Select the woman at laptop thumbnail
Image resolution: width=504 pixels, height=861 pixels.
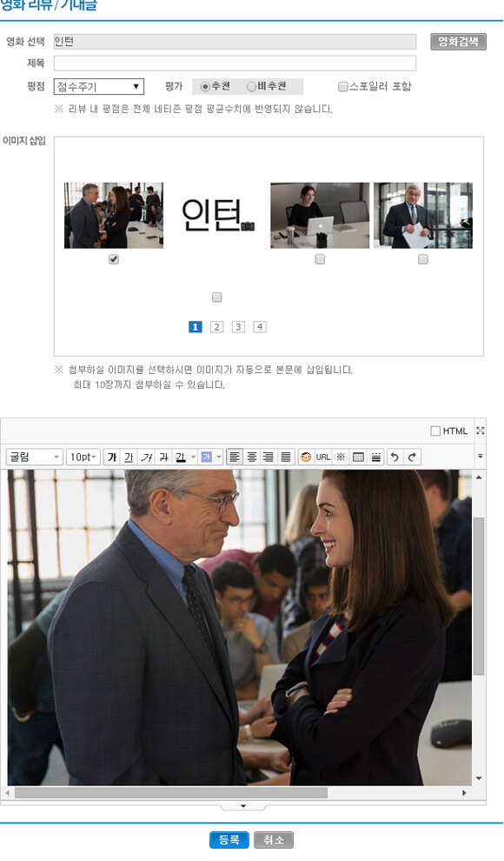click(x=320, y=216)
